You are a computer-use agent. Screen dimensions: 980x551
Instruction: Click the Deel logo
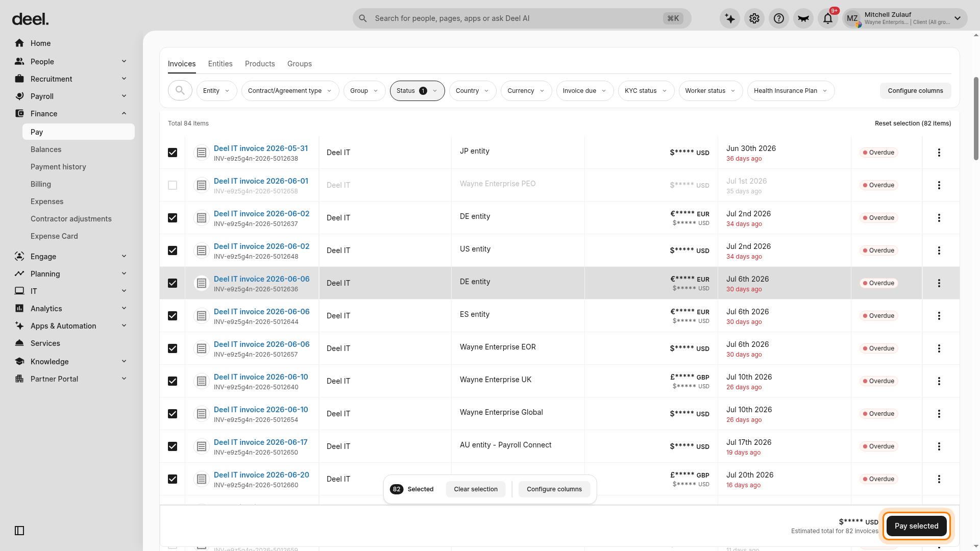31,19
